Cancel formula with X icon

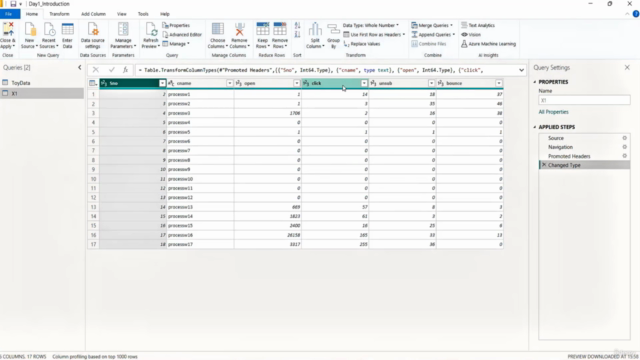96,70
